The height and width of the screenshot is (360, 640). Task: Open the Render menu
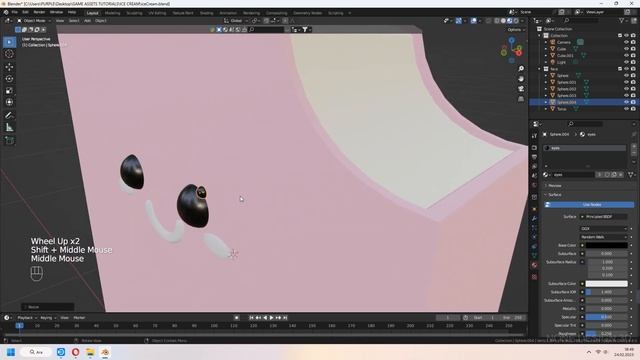39,13
